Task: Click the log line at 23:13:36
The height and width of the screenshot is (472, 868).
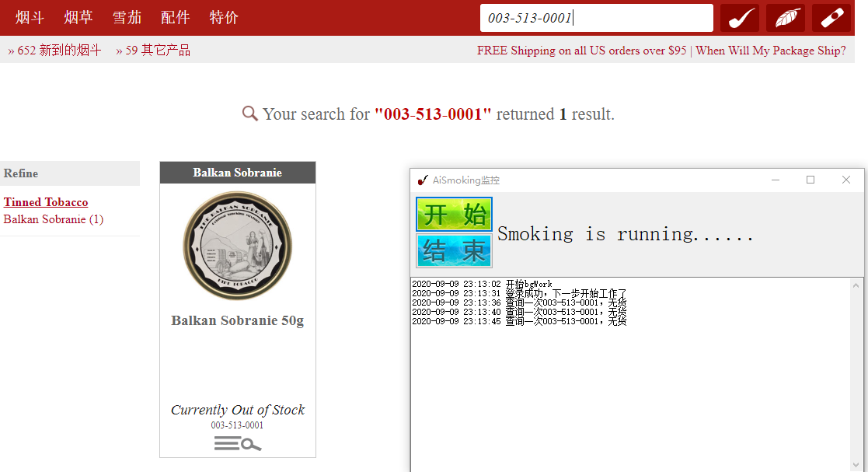Action: point(519,302)
